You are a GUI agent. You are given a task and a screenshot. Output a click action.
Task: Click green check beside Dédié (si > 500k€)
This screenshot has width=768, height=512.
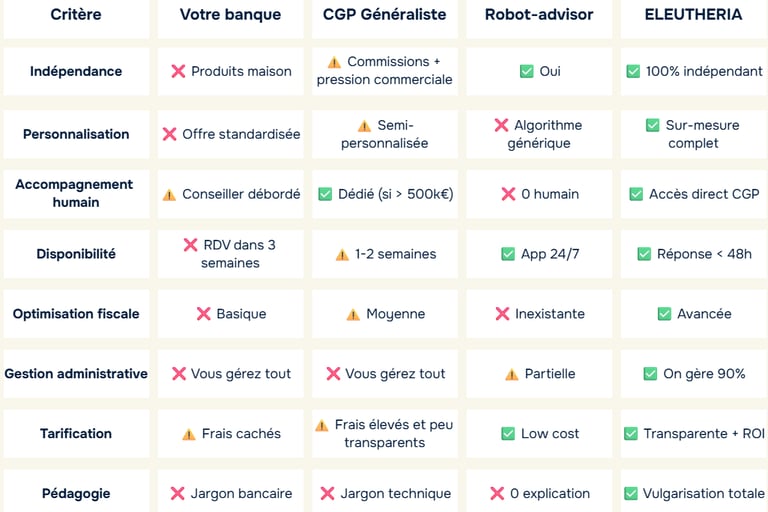324,194
